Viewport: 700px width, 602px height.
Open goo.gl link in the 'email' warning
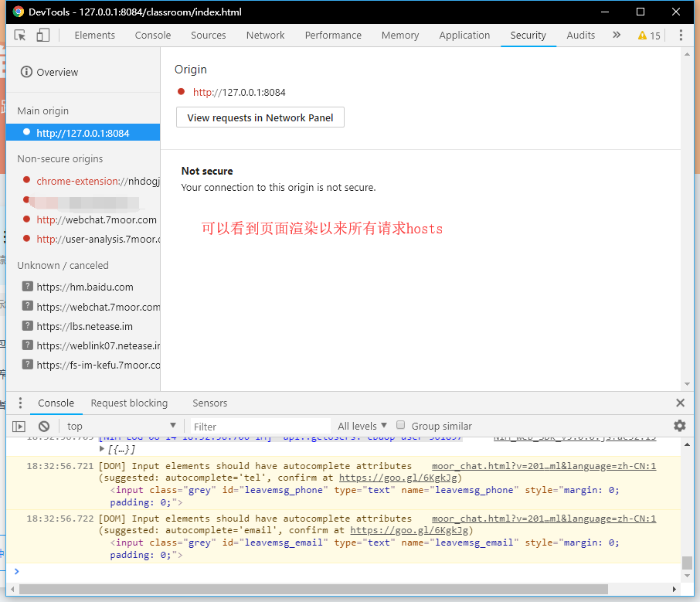click(409, 530)
